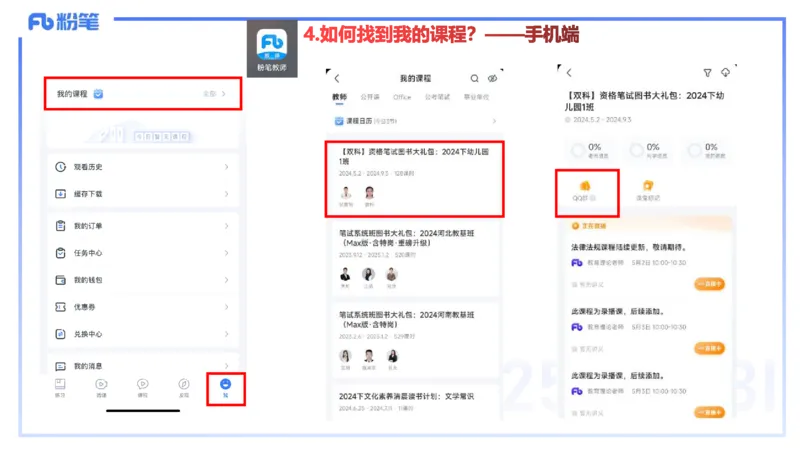Tap the cloud download icon in course detail
The height and width of the screenshot is (450, 800).
tap(725, 72)
